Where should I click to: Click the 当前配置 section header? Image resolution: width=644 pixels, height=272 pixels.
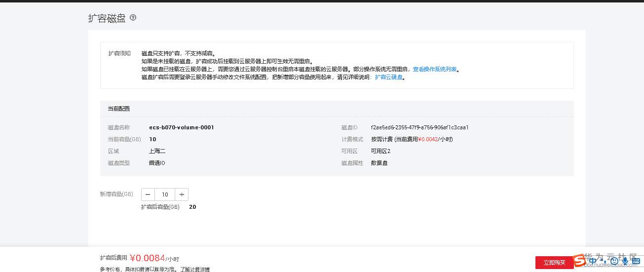coord(119,109)
